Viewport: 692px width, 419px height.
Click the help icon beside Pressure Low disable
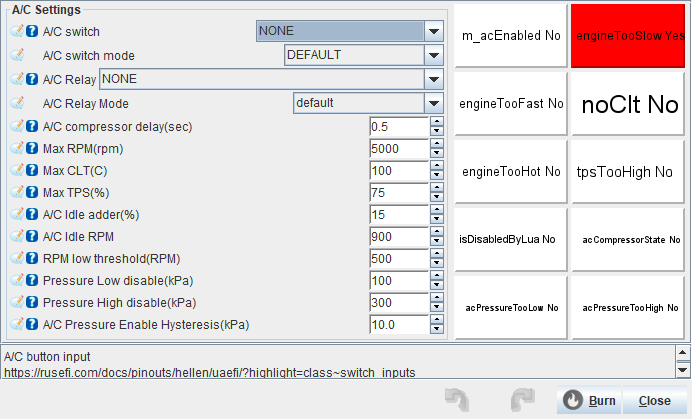coord(32,281)
